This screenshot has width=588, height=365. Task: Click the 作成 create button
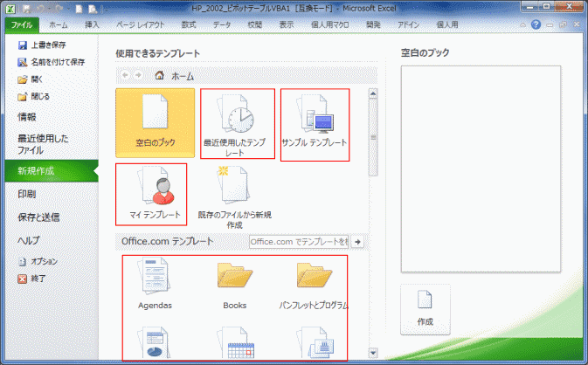[x=425, y=309]
